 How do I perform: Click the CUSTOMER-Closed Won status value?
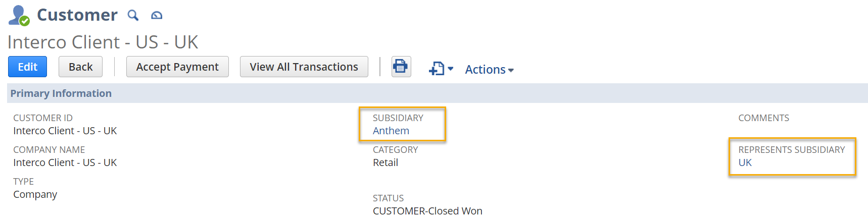427,211
